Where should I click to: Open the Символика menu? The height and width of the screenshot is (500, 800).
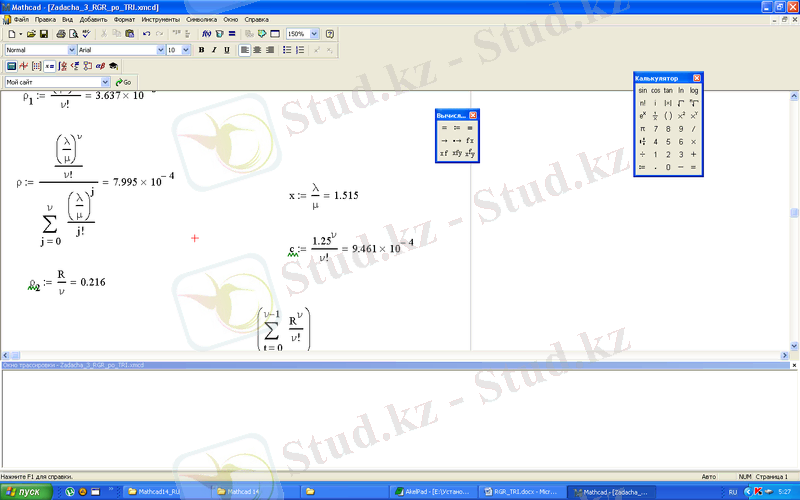(x=202, y=19)
